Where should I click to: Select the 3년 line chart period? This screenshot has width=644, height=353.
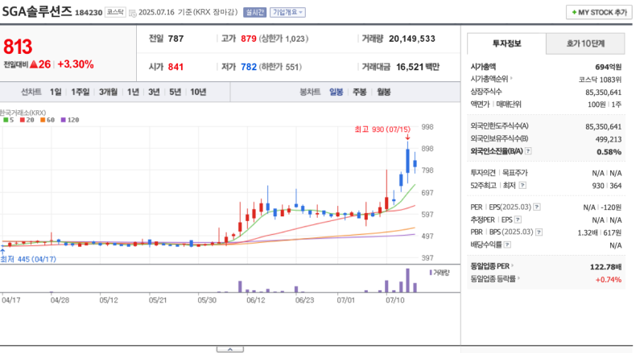coord(154,92)
